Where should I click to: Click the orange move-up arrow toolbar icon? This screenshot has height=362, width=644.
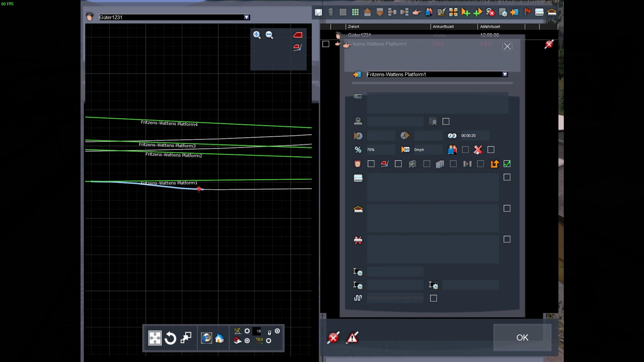tap(367, 12)
